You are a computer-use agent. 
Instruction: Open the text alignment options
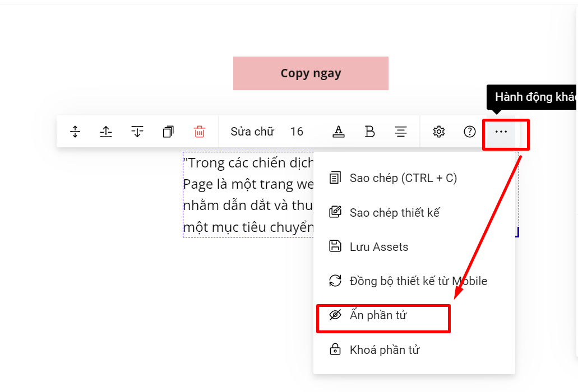click(401, 132)
